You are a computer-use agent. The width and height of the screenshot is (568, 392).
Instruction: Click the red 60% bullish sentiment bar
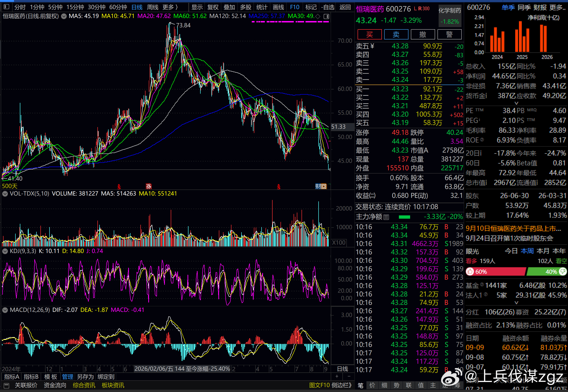pyautogui.click(x=496, y=272)
